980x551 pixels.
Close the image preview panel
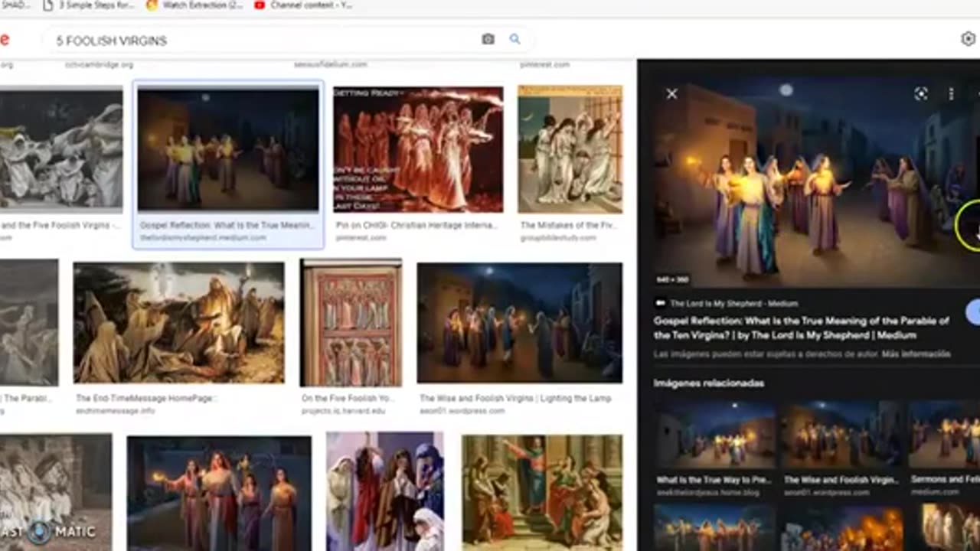(671, 93)
